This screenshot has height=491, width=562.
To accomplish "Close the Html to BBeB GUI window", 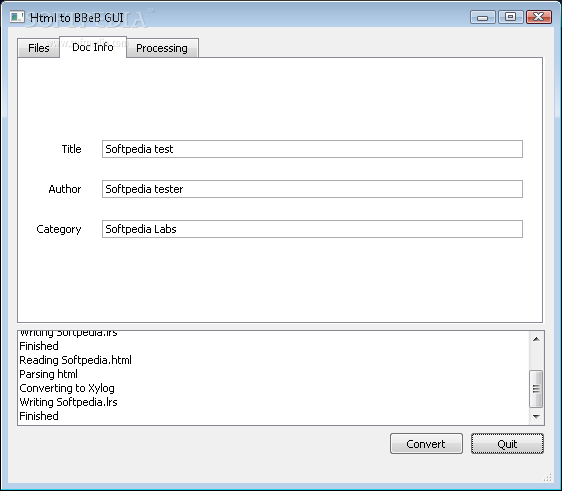I will pos(538,17).
